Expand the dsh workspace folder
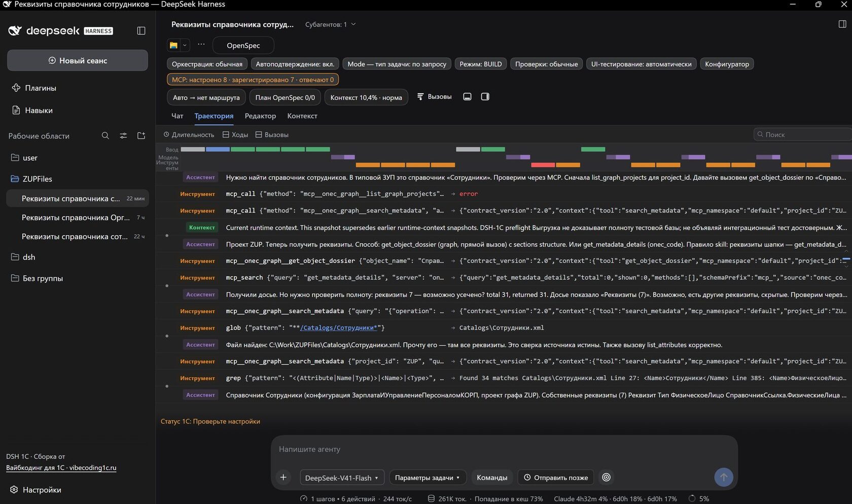 [x=77, y=257]
